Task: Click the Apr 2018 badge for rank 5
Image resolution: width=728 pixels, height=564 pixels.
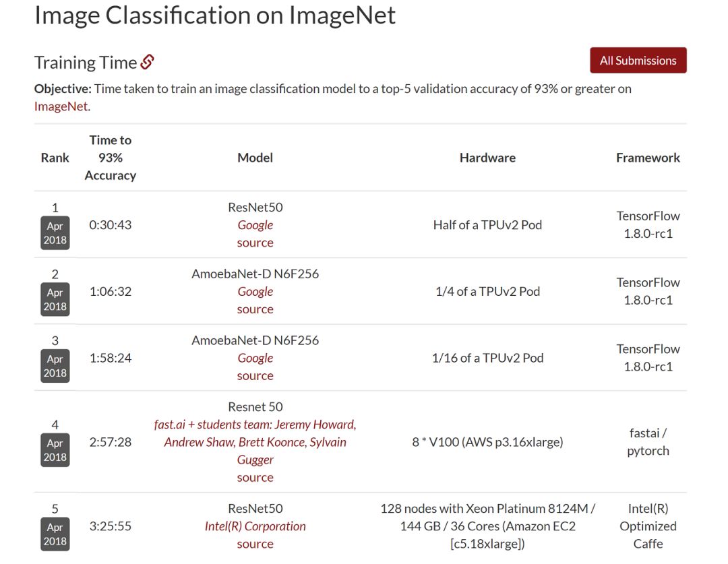Action: [x=55, y=534]
